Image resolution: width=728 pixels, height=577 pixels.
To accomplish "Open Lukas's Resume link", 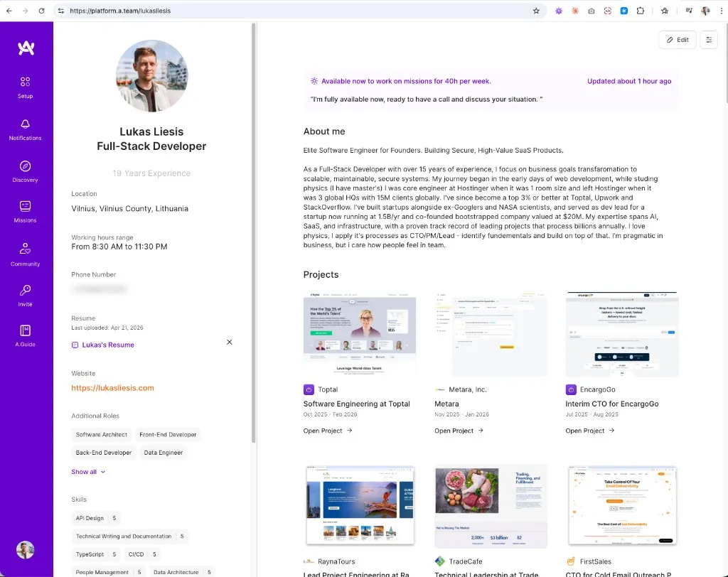I will [x=102, y=345].
